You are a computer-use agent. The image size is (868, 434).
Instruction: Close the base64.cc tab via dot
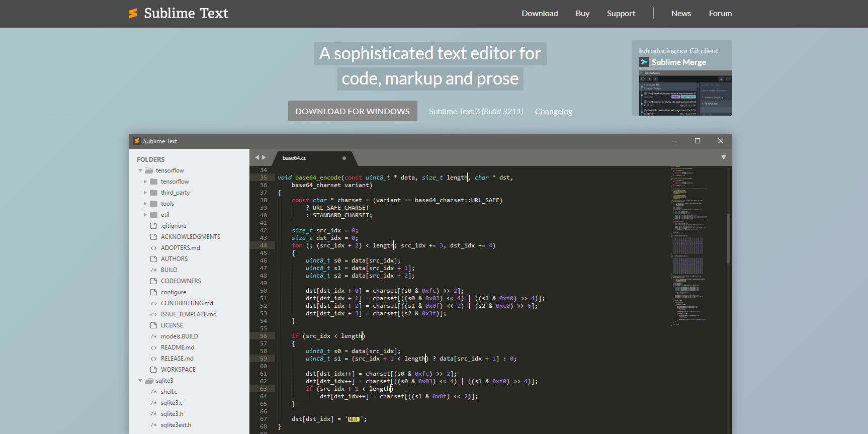pos(344,158)
